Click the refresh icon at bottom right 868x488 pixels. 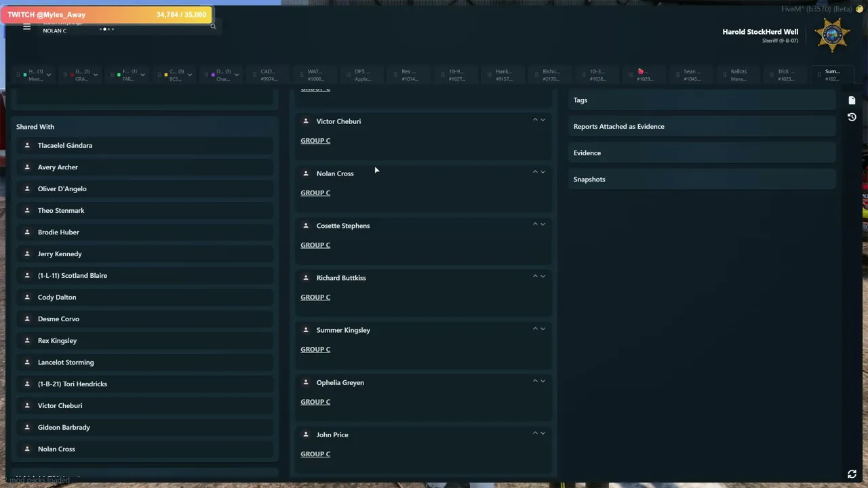click(852, 474)
